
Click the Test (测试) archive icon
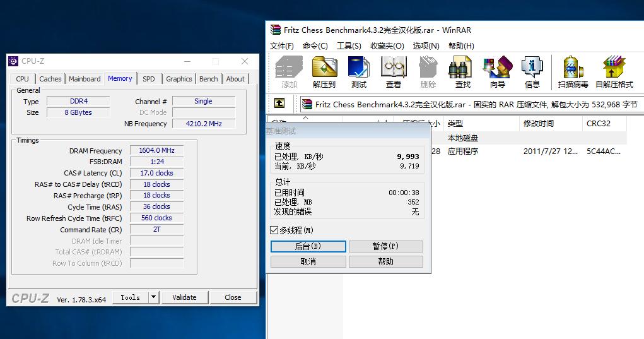(358, 67)
